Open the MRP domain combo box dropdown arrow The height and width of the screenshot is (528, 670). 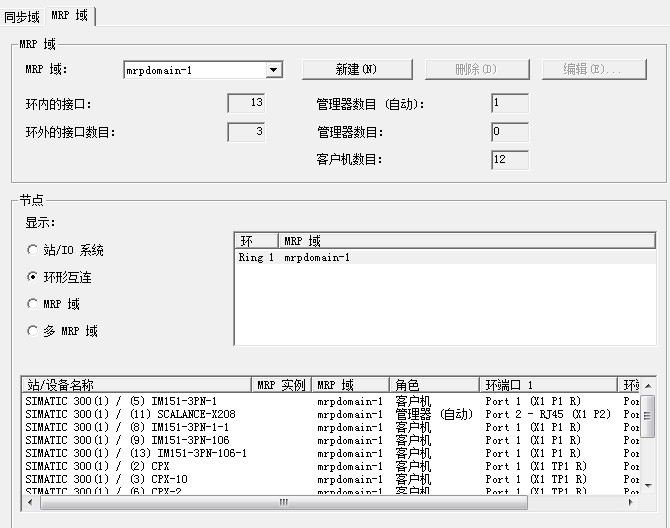pyautogui.click(x=273, y=70)
